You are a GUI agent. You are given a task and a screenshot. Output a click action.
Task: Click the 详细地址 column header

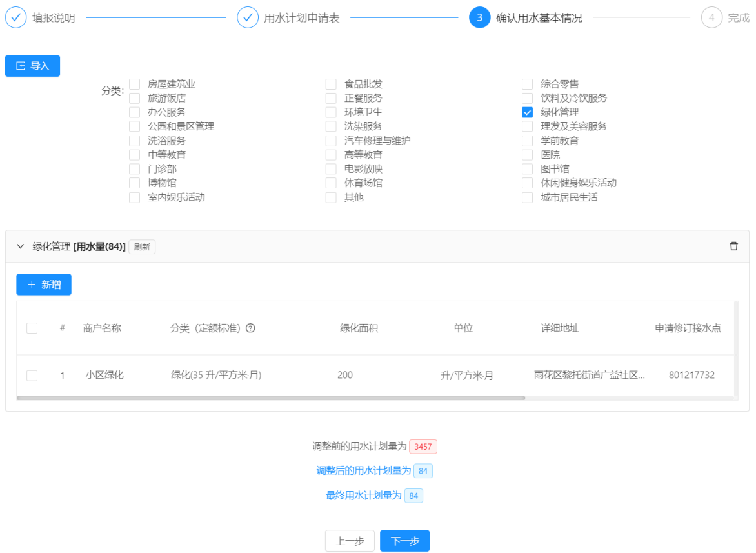(560, 328)
